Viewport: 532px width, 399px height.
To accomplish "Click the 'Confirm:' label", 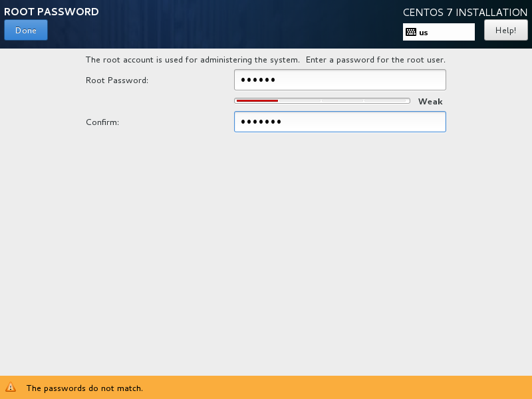I will tap(102, 122).
